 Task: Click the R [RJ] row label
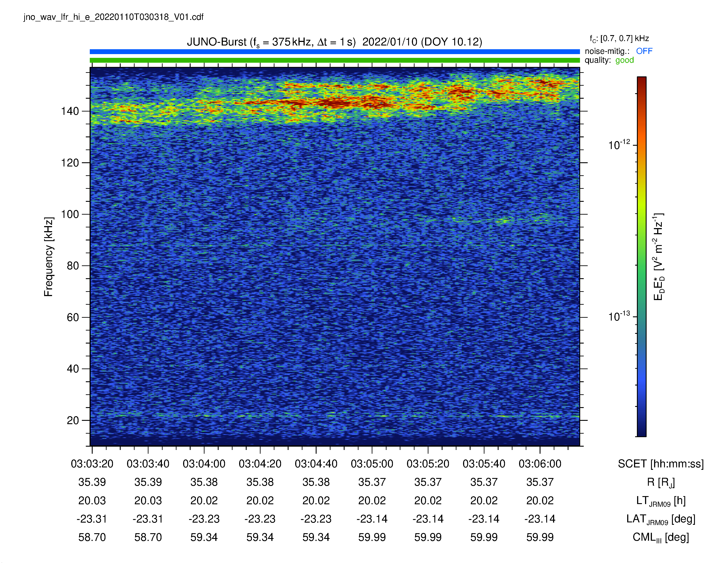coord(661,483)
